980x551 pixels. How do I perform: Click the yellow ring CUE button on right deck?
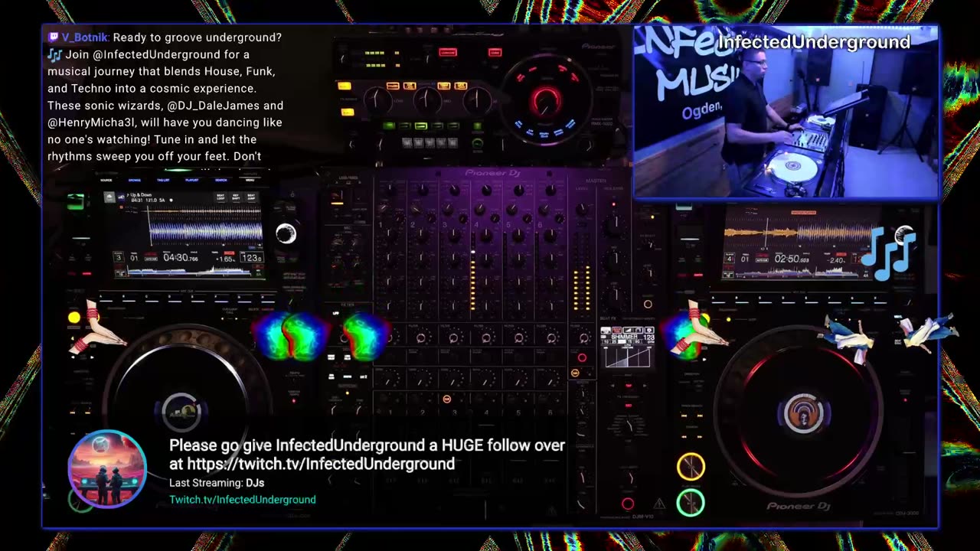[691, 467]
